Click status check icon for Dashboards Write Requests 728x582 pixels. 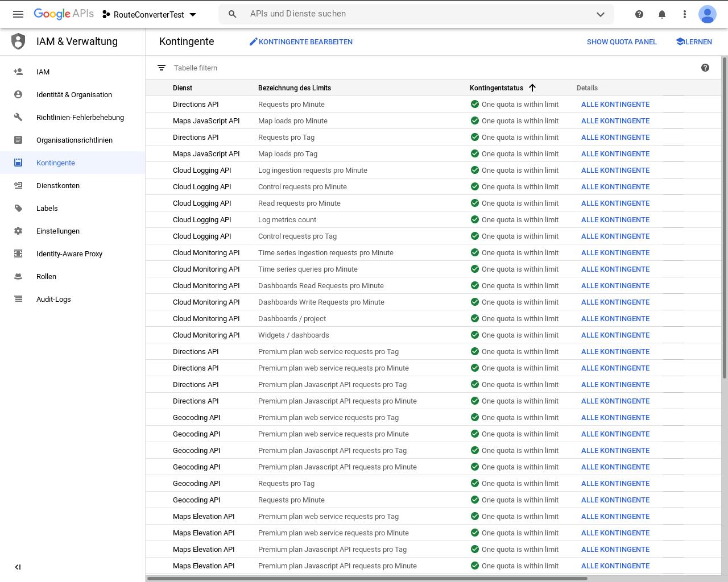(x=475, y=302)
